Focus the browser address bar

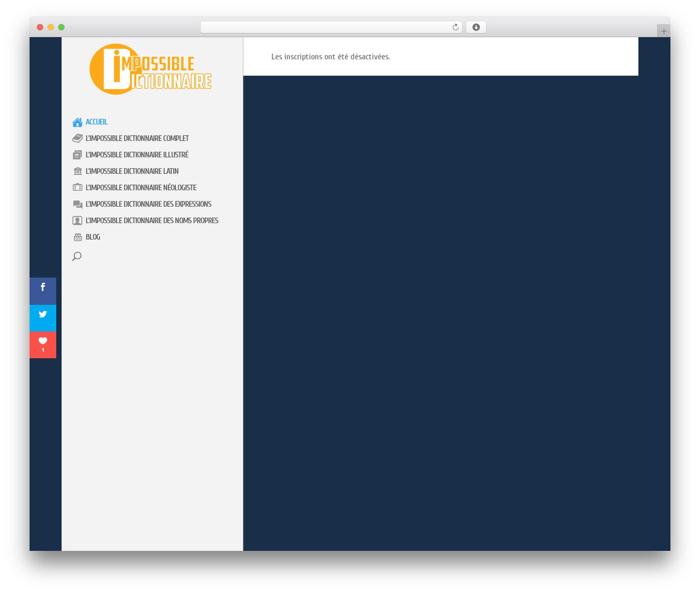click(331, 27)
